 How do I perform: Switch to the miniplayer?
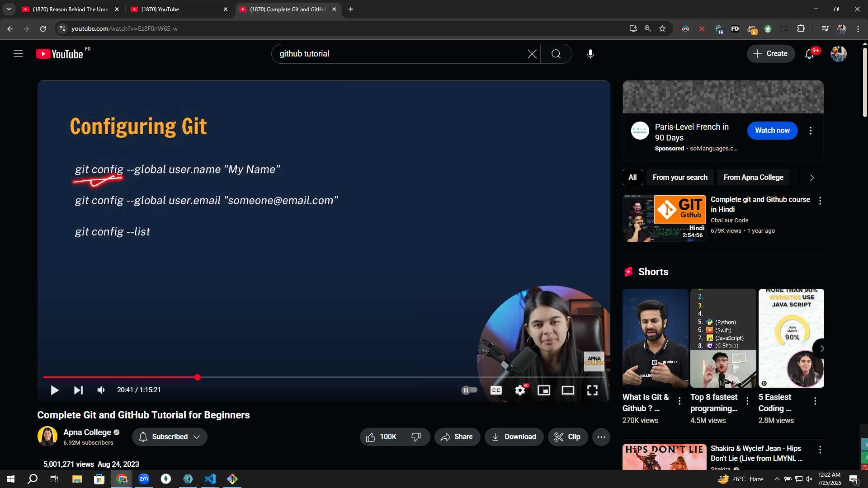pos(544,390)
